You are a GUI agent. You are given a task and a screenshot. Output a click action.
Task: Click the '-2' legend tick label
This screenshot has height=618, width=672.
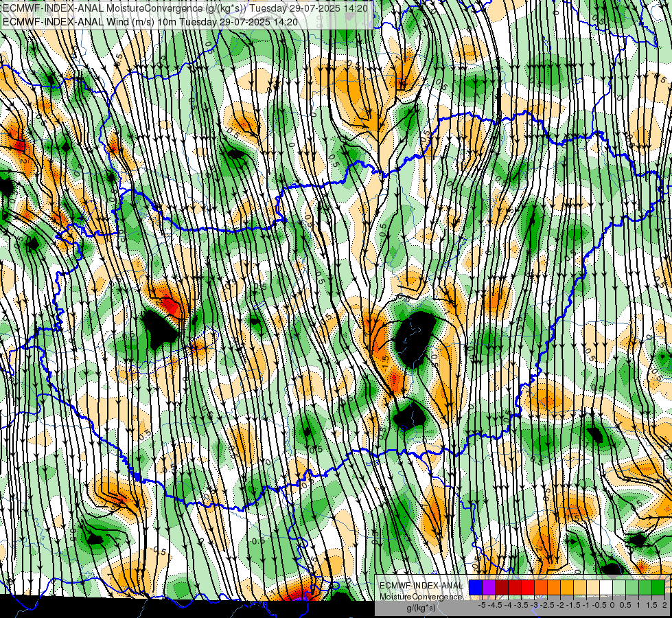(x=561, y=605)
